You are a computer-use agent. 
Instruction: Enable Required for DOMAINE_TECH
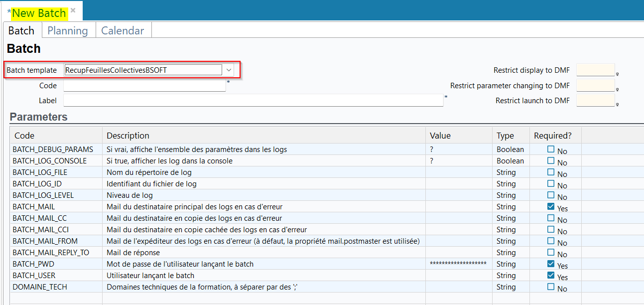click(x=550, y=287)
